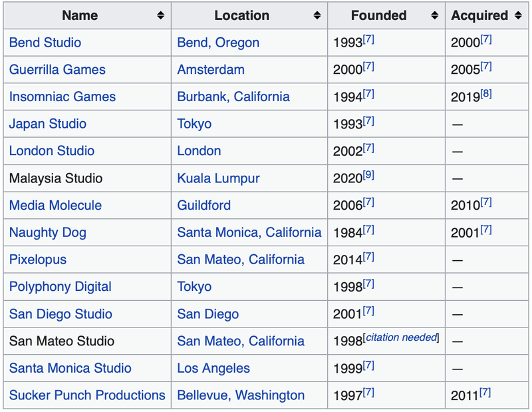This screenshot has height=412, width=532.
Task: Open Bellevue, Washington link
Action: [x=241, y=395]
